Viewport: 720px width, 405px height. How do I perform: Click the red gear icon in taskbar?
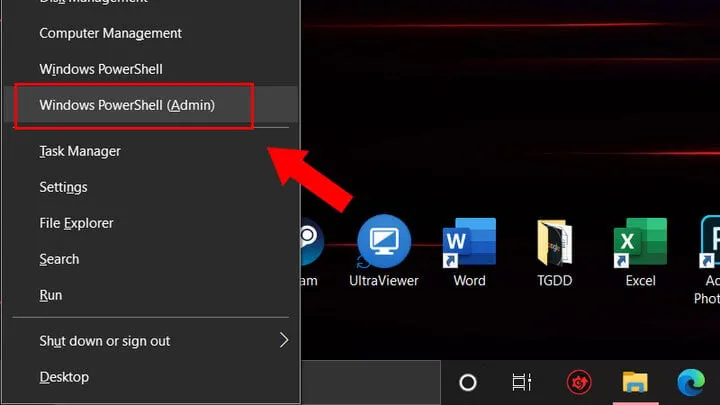(577, 382)
